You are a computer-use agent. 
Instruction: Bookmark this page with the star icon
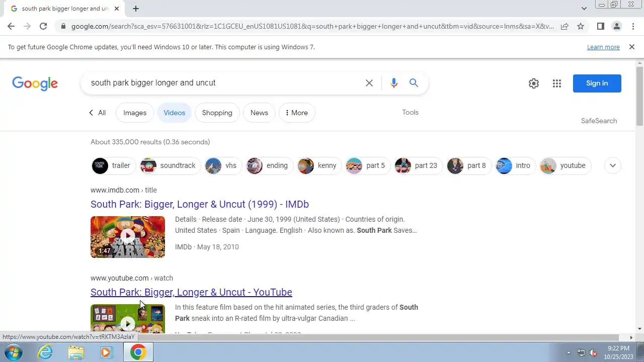[x=581, y=26]
